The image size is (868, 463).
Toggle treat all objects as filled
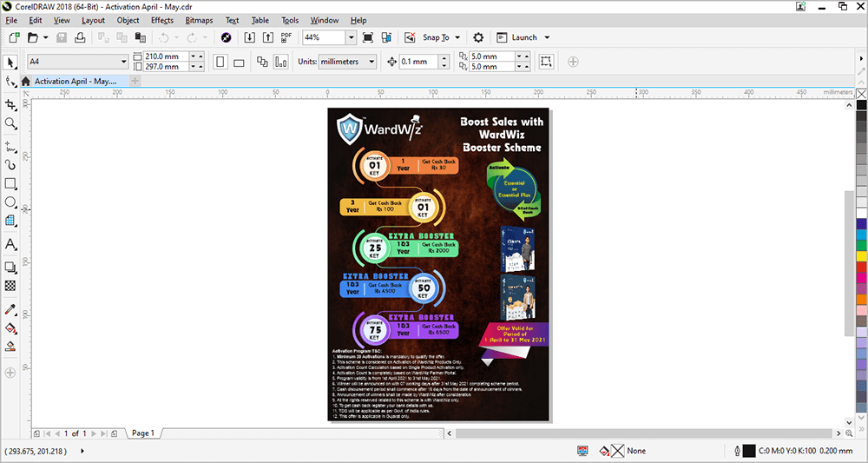point(546,62)
